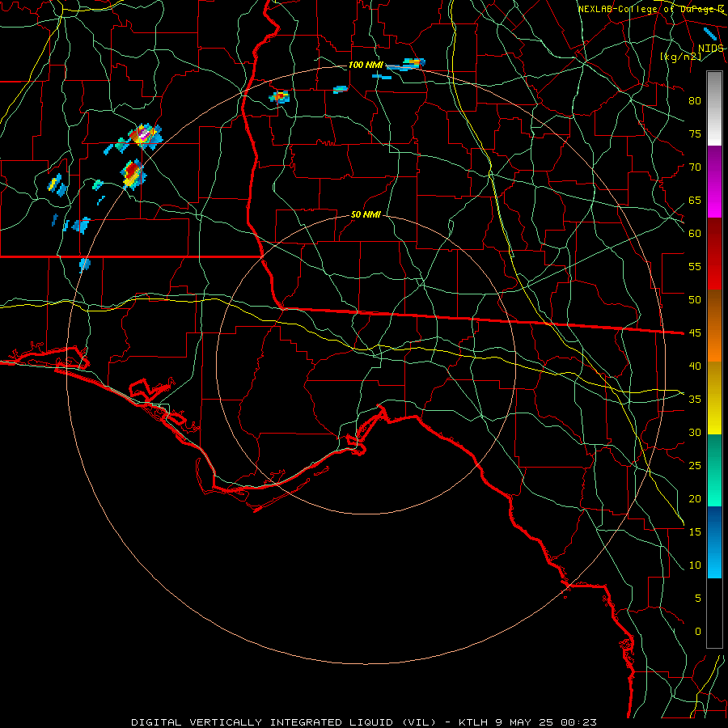The height and width of the screenshot is (728, 728).
Task: Click the 'NIDS' label above the color scale
Action: pos(710,49)
